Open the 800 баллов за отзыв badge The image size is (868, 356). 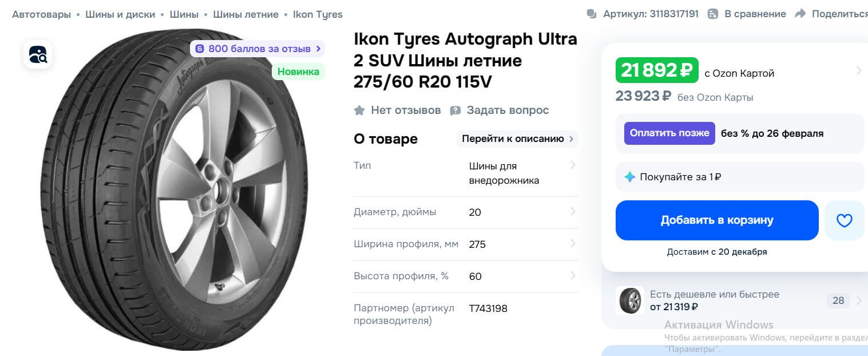pyautogui.click(x=257, y=49)
